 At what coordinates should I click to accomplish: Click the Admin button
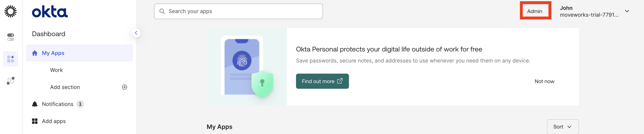pyautogui.click(x=535, y=11)
